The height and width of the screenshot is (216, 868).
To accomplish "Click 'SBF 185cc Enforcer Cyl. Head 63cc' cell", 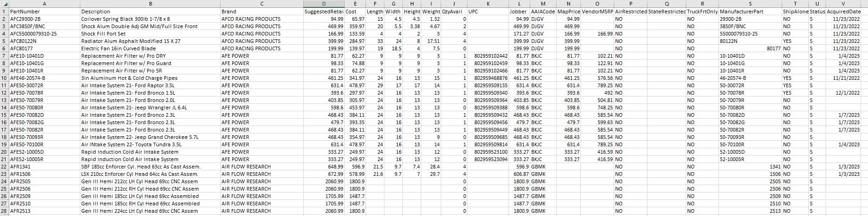I will point(150,167).
